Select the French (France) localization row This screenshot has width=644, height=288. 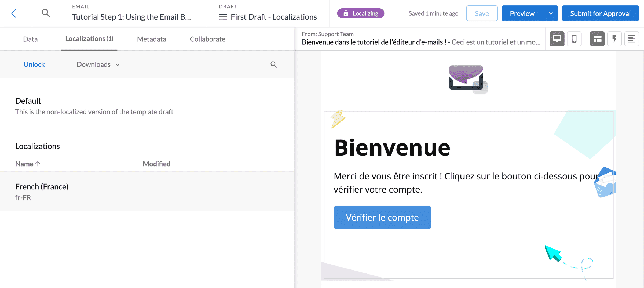(147, 192)
